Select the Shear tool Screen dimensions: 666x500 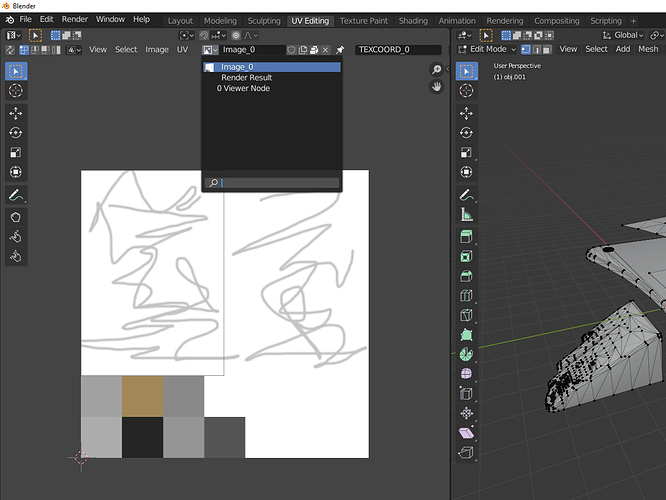coord(466,433)
